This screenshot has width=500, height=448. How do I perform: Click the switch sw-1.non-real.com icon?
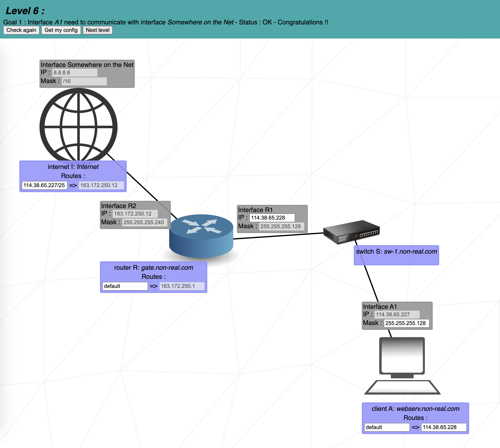point(352,231)
